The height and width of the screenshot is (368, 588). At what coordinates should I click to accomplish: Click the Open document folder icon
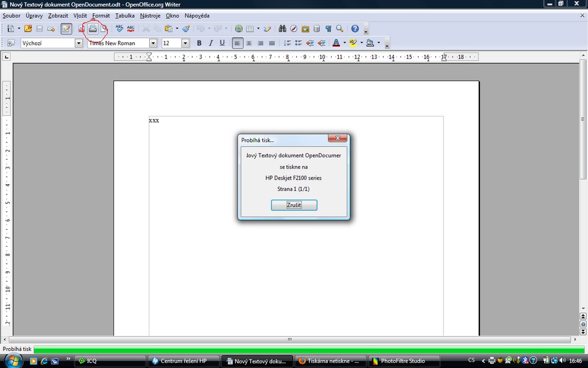[x=28, y=28]
